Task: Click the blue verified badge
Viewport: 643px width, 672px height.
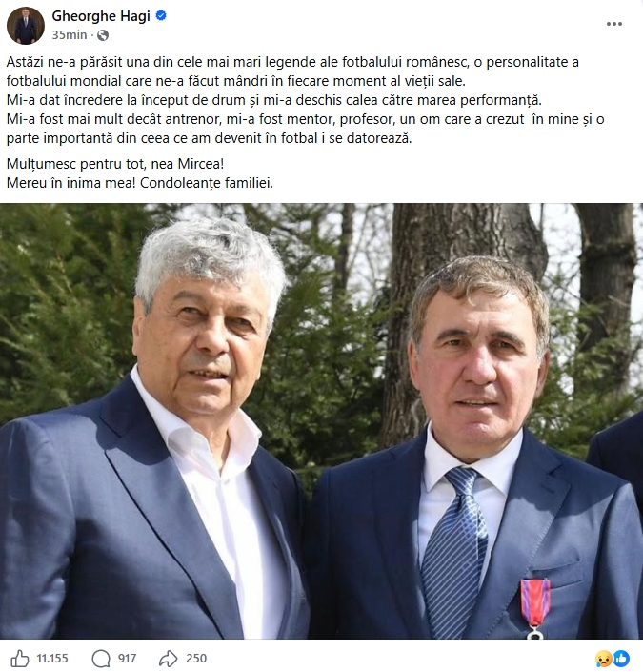Action: coord(161,16)
